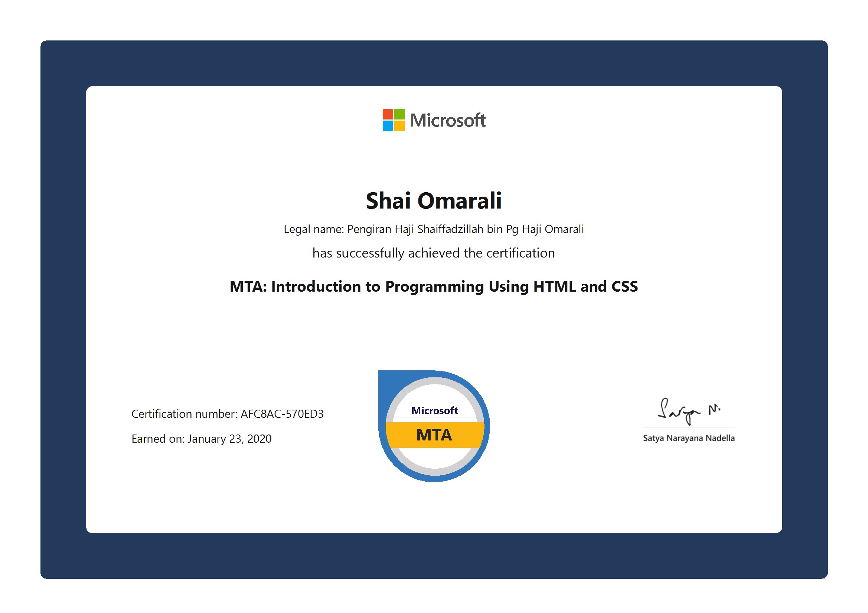Click the certification number AFC8AC-570ED3
Image resolution: width=868 pixels, height=613 pixels.
point(228,414)
